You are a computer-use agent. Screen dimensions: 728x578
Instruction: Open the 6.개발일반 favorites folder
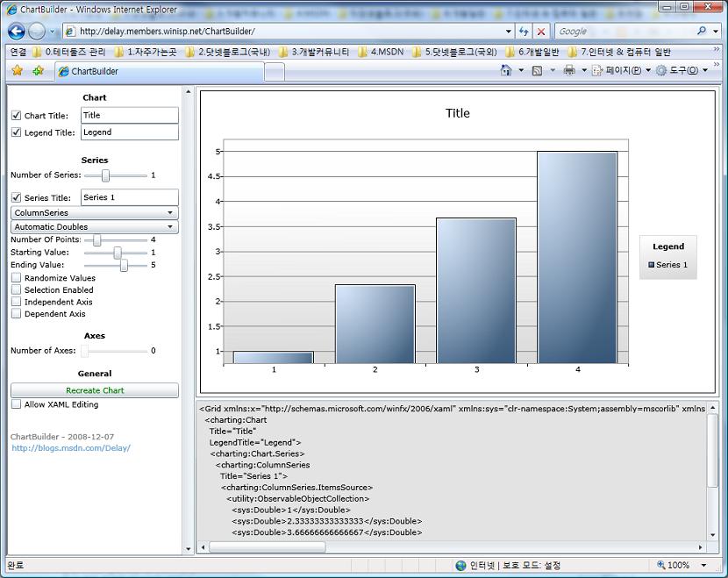pyautogui.click(x=532, y=52)
